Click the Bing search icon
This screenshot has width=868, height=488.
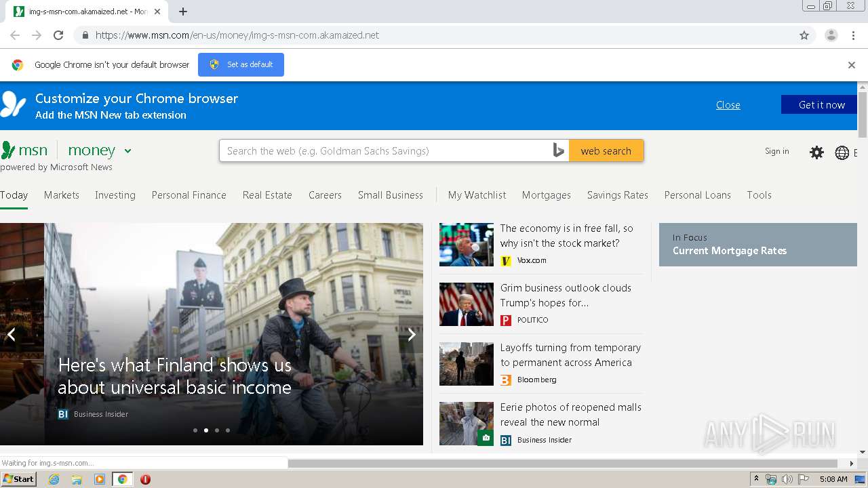(559, 150)
